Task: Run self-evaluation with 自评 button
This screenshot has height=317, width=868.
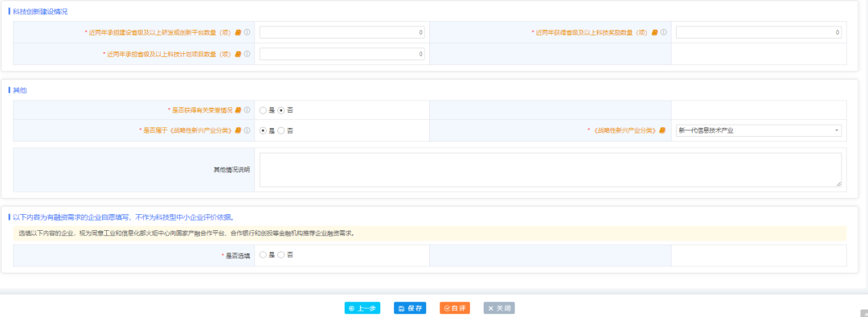Action: 454,308
